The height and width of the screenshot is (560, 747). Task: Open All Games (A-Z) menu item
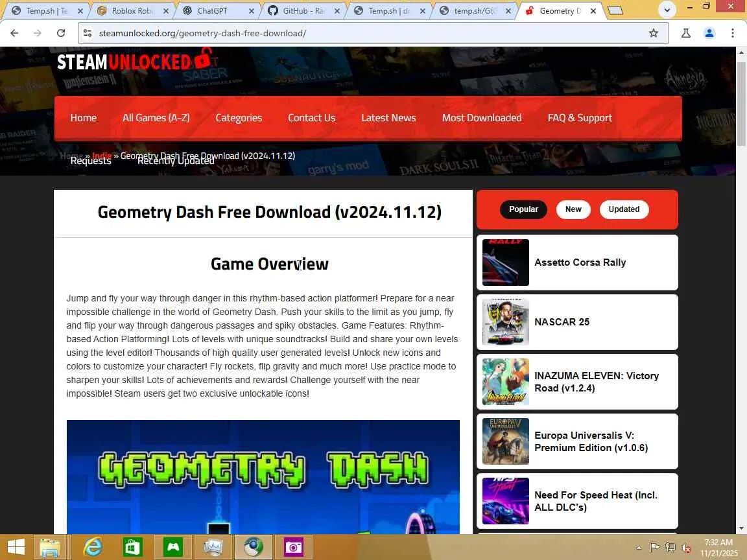(156, 117)
